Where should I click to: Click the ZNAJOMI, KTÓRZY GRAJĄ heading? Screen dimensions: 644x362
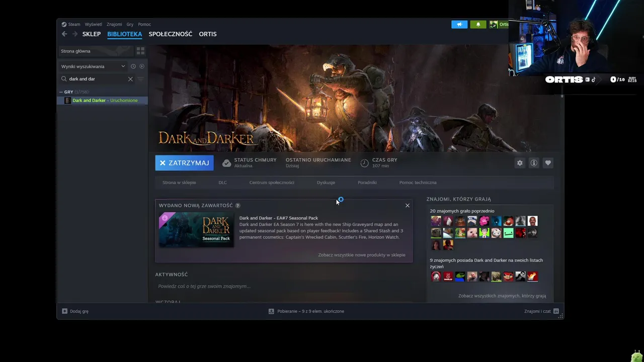coord(458,199)
